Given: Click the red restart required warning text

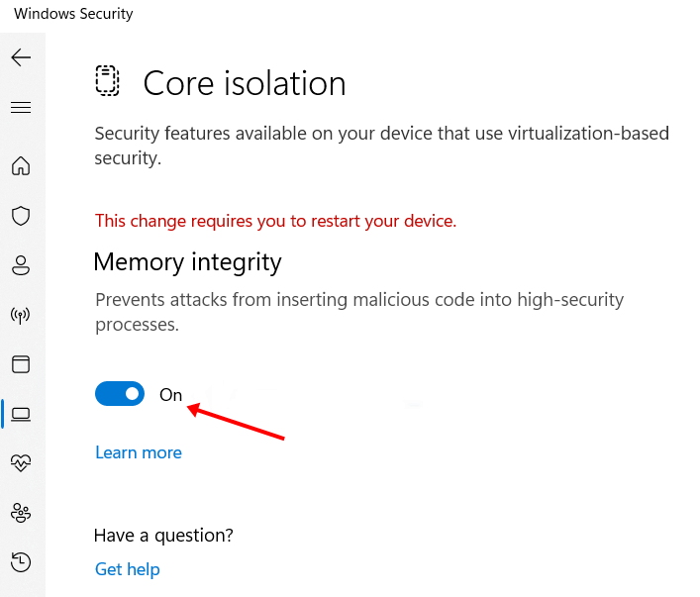Looking at the screenshot, I should coord(275,221).
